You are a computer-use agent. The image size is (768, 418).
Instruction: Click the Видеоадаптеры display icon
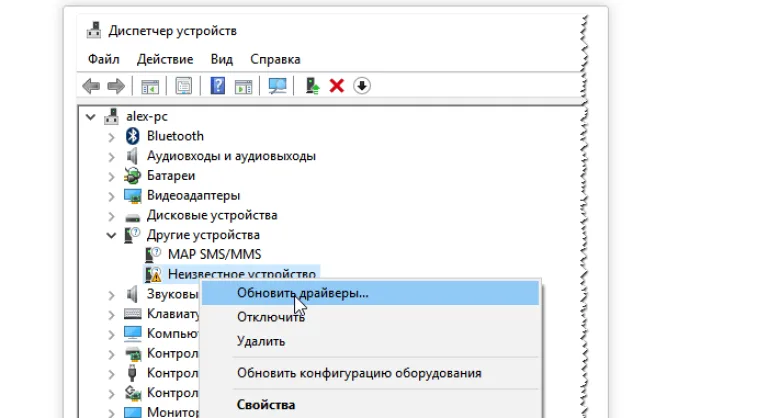132,196
